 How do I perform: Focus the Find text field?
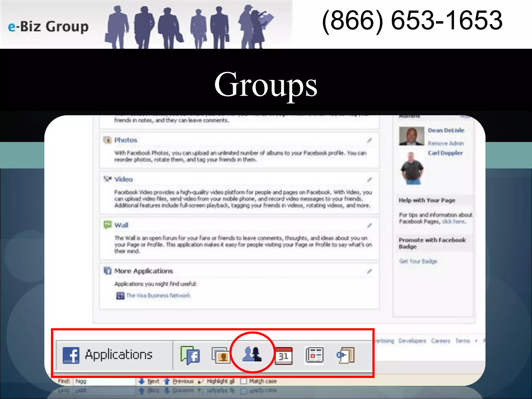click(x=105, y=381)
